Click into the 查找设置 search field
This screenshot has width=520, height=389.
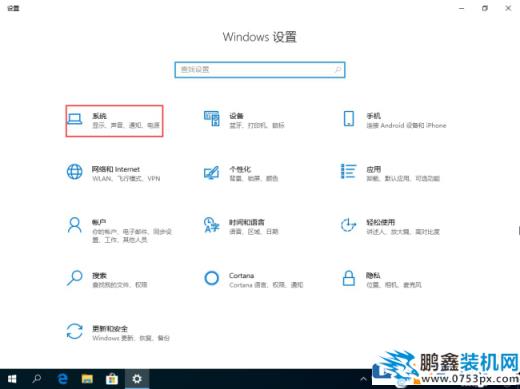pyautogui.click(x=260, y=70)
